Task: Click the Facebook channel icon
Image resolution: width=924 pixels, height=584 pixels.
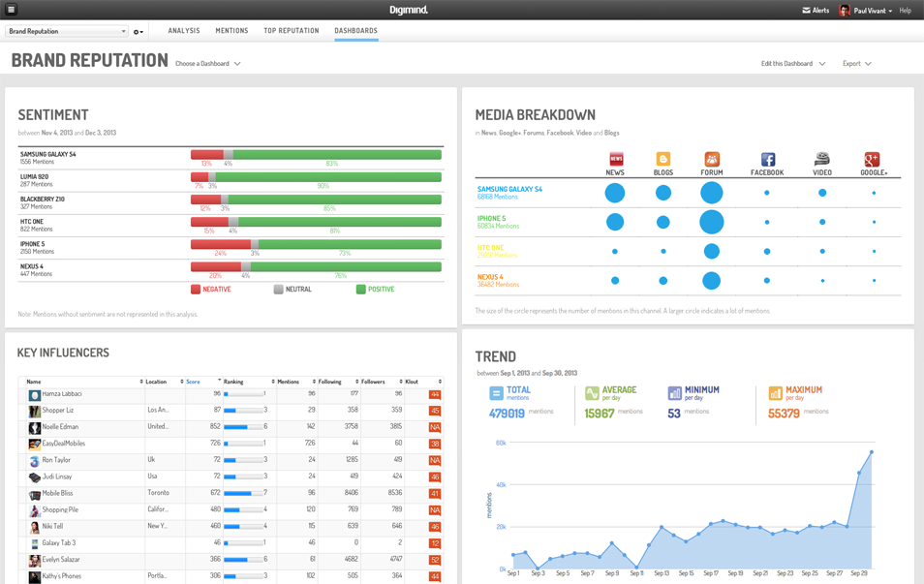Action: click(767, 159)
